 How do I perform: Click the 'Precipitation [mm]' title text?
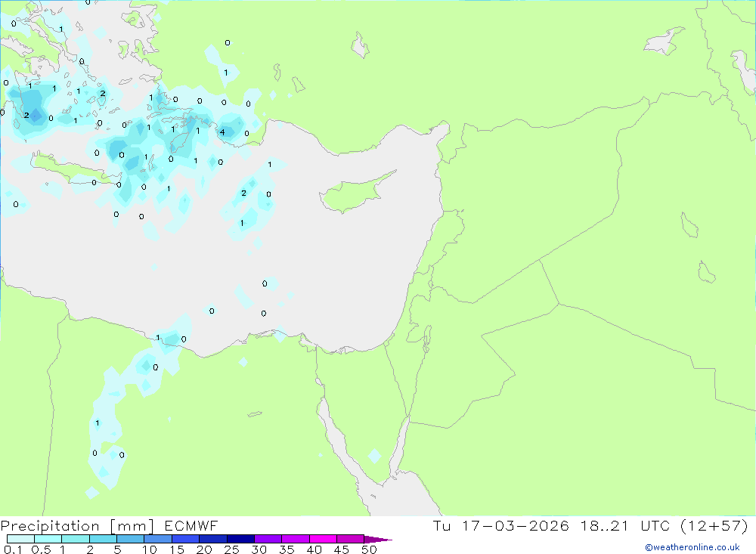(77, 526)
